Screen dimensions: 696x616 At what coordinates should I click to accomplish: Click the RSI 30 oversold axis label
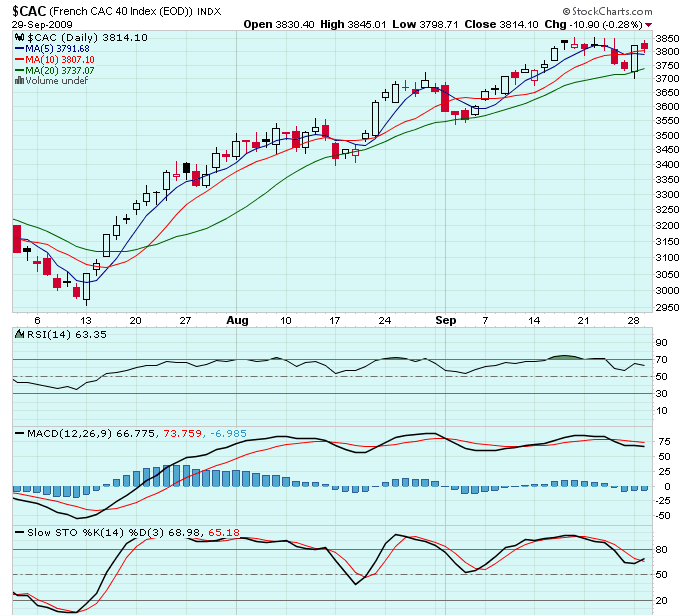click(661, 393)
